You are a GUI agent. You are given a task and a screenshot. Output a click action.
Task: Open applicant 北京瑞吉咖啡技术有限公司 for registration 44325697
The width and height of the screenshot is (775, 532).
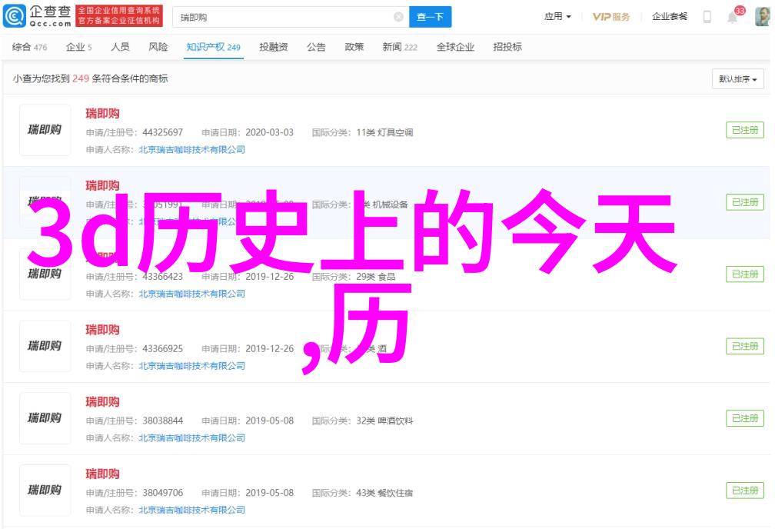point(191,150)
